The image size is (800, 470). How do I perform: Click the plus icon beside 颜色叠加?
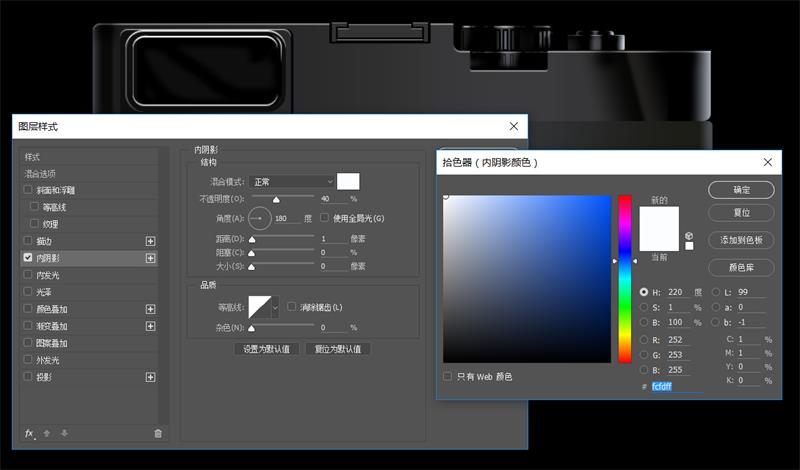tap(151, 309)
